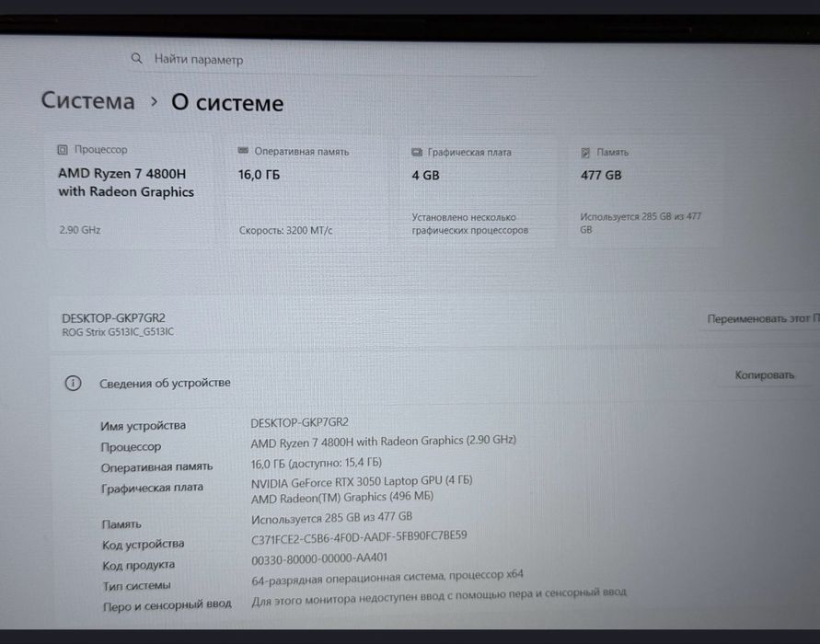Select device ID 'C371FCE2-C5B6-4F0D-AADF-5FB90FC7BE59'
This screenshot has width=820, height=644.
point(359,537)
